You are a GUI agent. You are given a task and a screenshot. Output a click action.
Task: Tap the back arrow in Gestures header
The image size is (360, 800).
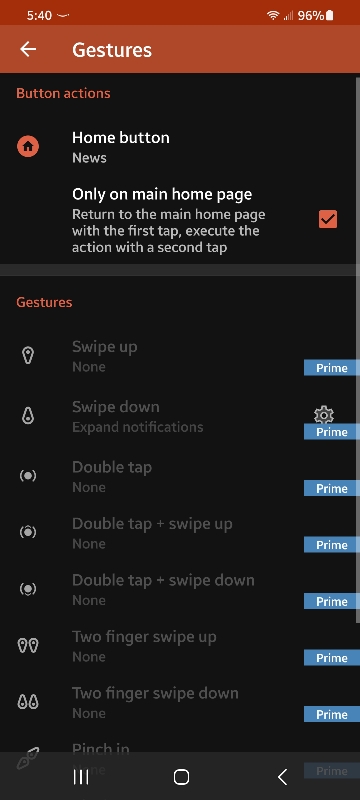point(28,49)
